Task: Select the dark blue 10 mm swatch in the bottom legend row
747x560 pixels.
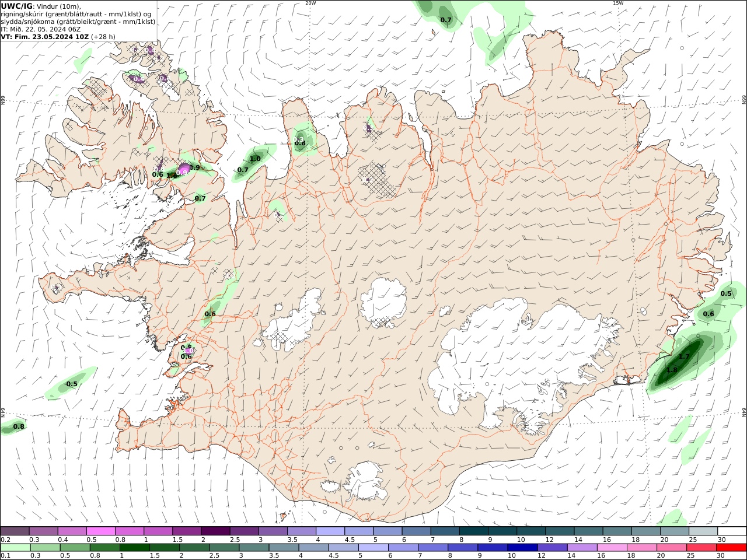Action: (522, 548)
